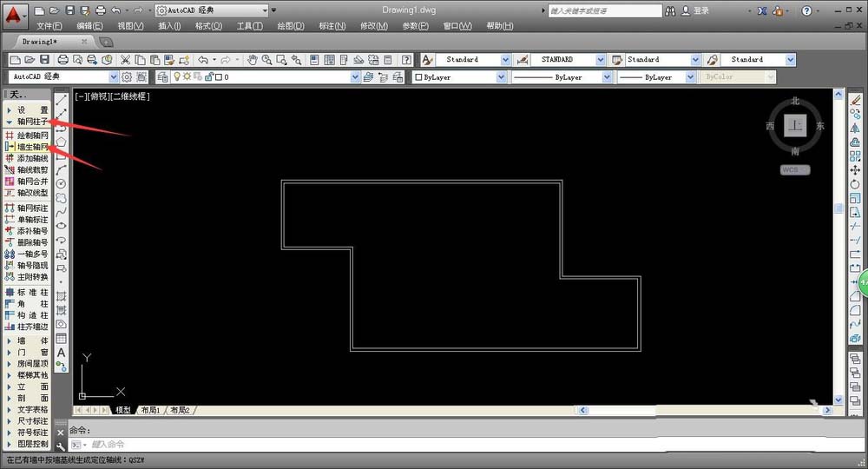The height and width of the screenshot is (469, 868).
Task: Select the Polygon draw tool
Action: pyautogui.click(x=62, y=142)
